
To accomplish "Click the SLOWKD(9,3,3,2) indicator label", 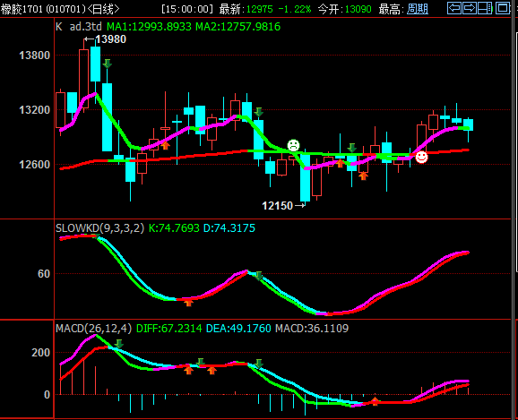I will [x=99, y=228].
